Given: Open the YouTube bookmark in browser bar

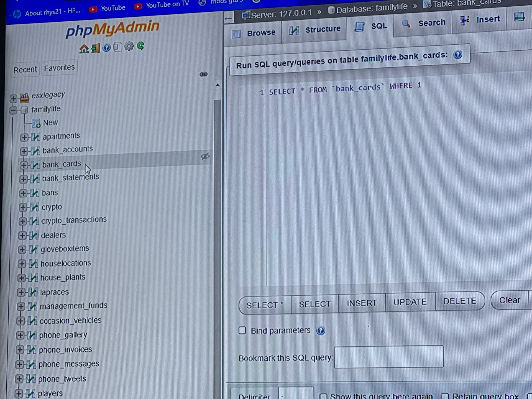Looking at the screenshot, I should click(x=107, y=9).
